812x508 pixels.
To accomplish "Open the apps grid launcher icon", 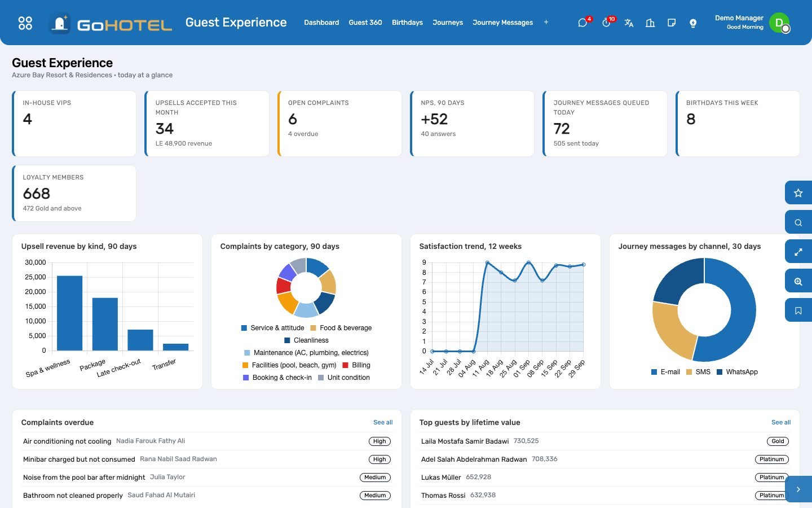I will click(x=25, y=23).
